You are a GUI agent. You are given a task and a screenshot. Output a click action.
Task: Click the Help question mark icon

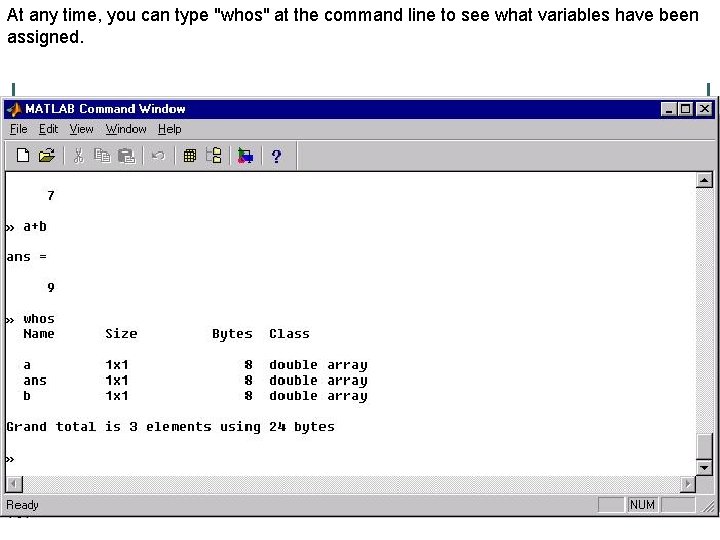(276, 156)
